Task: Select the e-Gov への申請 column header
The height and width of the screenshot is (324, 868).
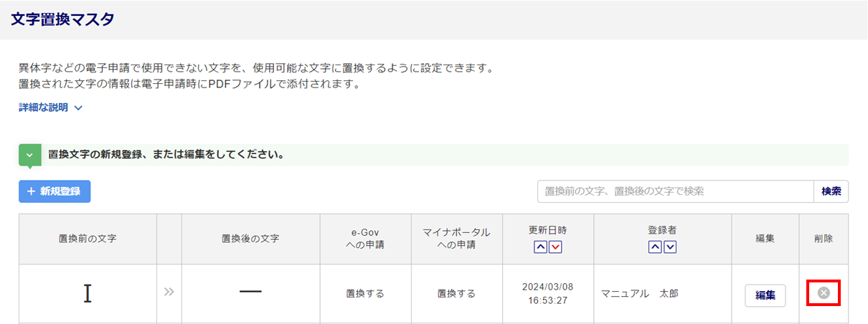Action: click(365, 239)
